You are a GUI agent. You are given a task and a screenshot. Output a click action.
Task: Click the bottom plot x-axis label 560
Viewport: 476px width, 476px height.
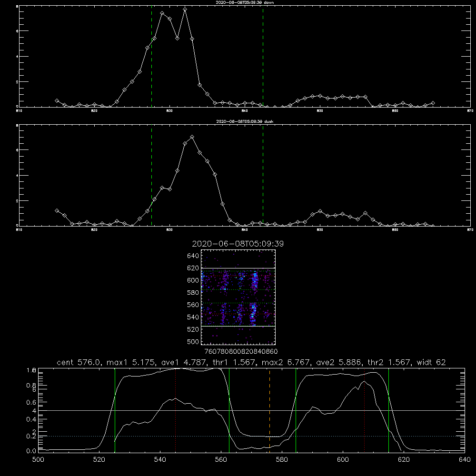pos(221,460)
